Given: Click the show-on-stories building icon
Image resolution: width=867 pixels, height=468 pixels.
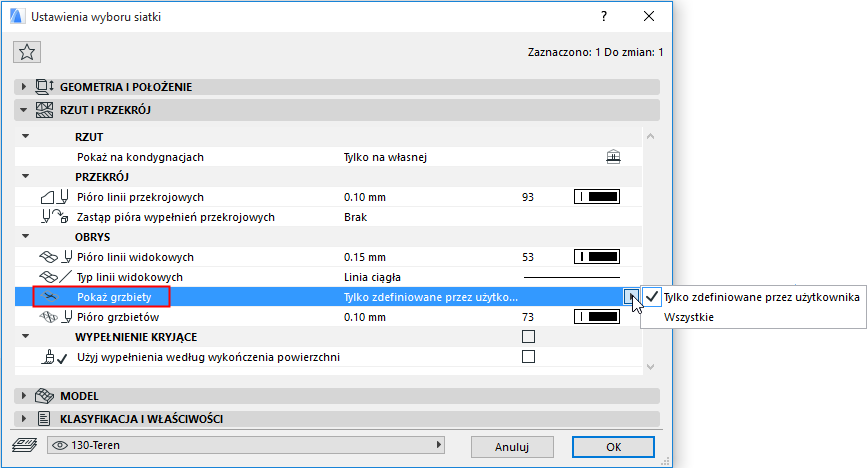Looking at the screenshot, I should coord(614,157).
